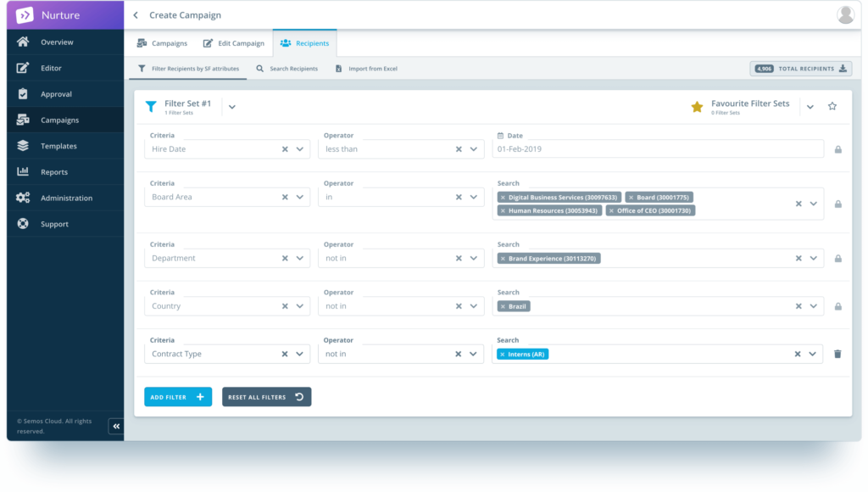Image resolution: width=868 pixels, height=492 pixels.
Task: Open the Country criteria dropdown
Action: (299, 306)
